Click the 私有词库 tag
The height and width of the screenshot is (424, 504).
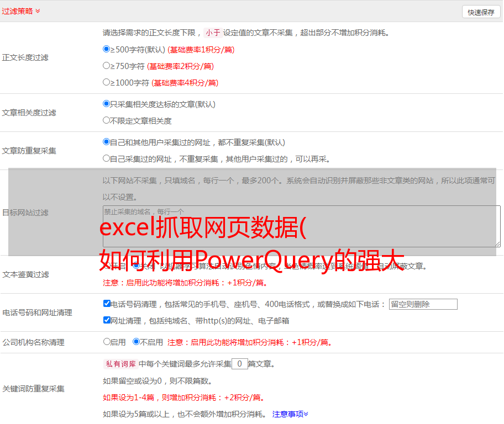pyautogui.click(x=121, y=364)
